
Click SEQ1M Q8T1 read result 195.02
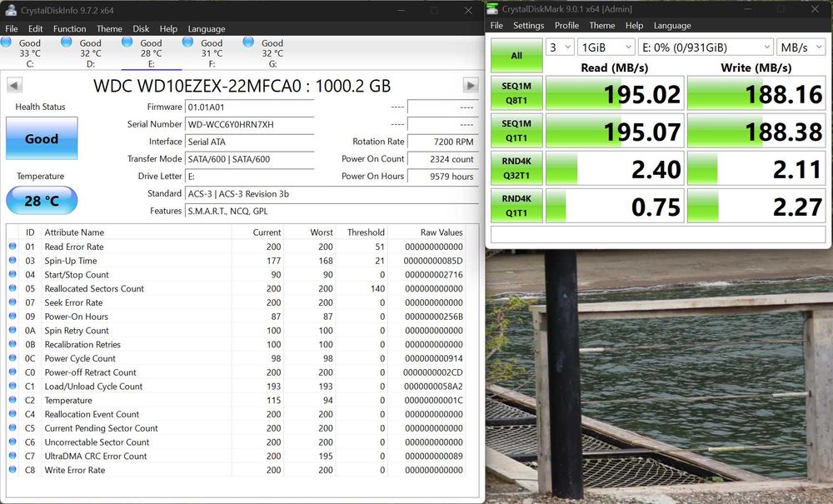click(x=615, y=93)
